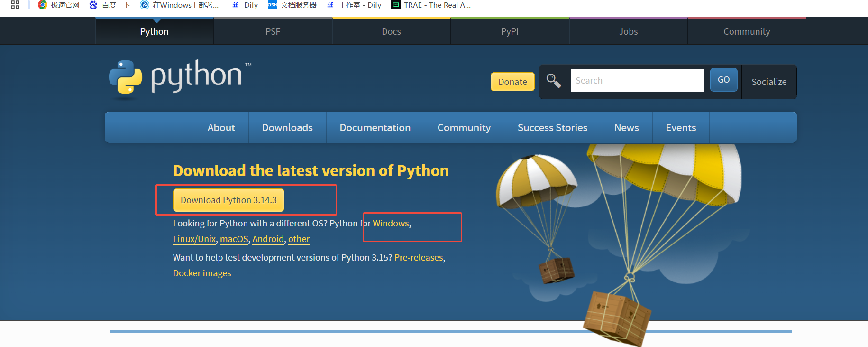Open the Documentation menu
The width and height of the screenshot is (868, 347).
[x=375, y=128]
